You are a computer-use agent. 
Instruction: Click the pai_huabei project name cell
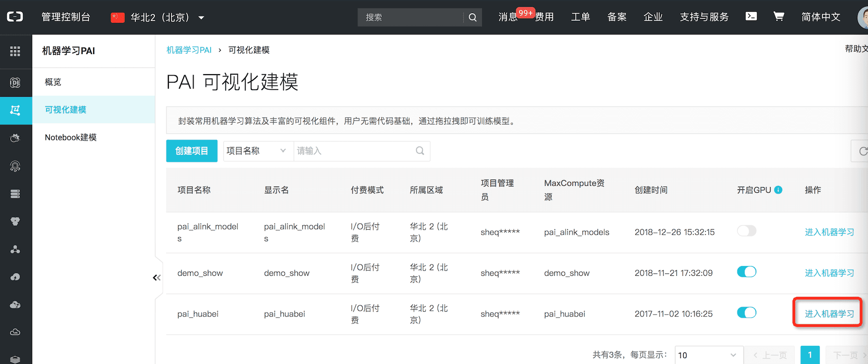tap(198, 314)
